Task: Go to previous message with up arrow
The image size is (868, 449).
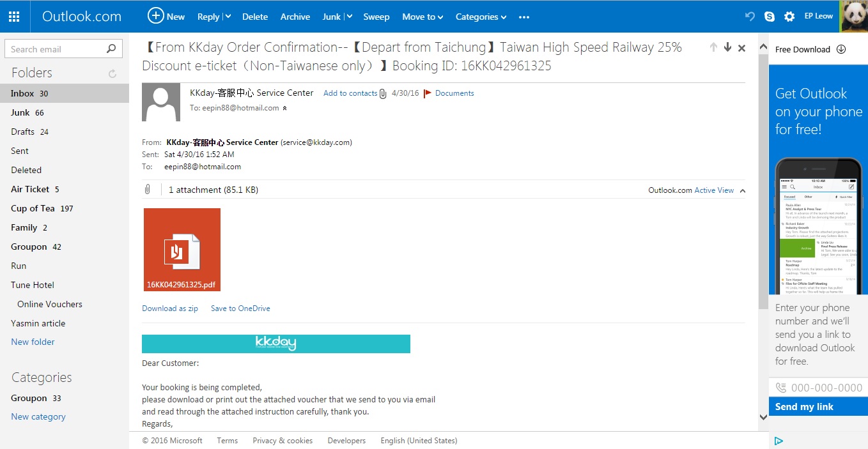Action: click(x=713, y=47)
